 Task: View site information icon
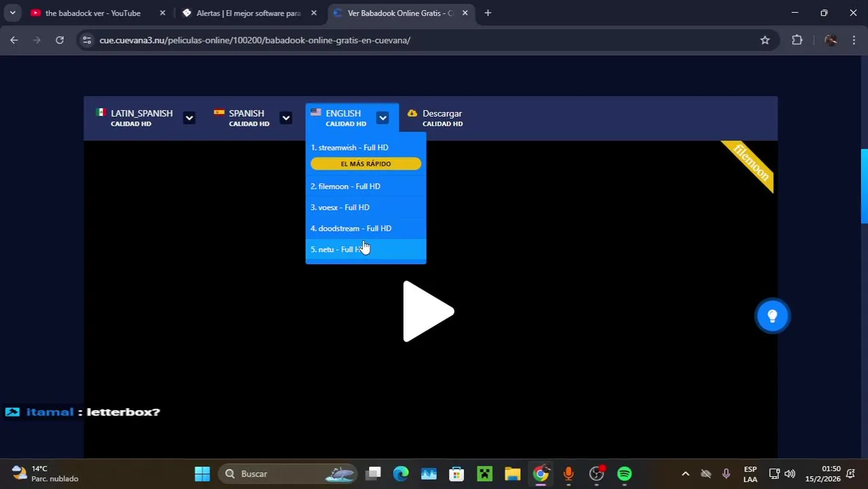coord(87,40)
